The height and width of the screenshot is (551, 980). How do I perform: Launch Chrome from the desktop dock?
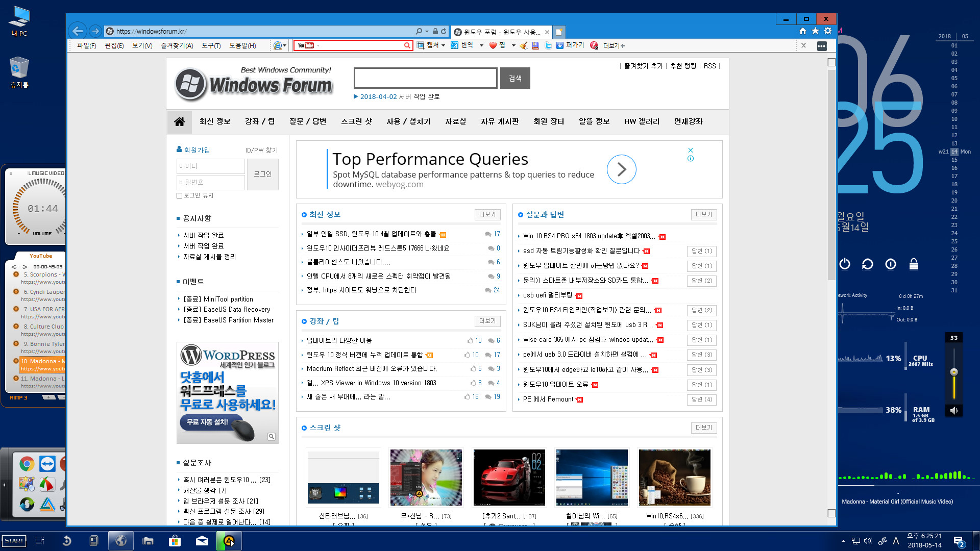tap(27, 464)
